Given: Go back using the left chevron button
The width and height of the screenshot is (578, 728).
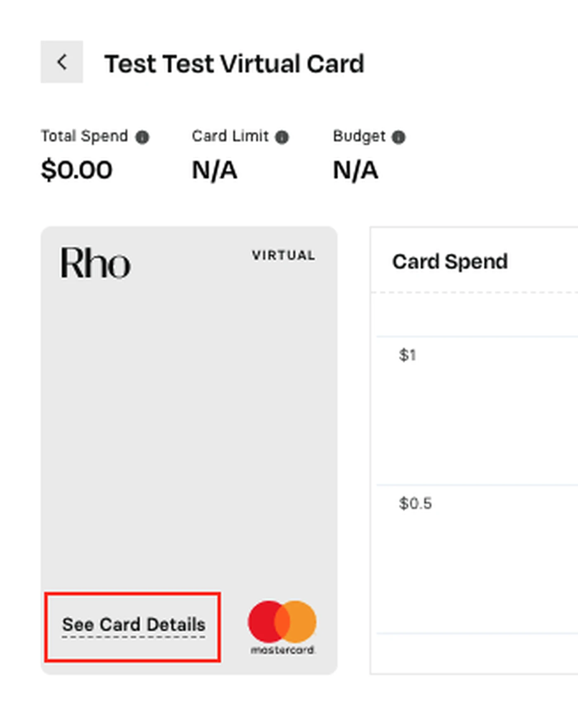Looking at the screenshot, I should tap(62, 62).
